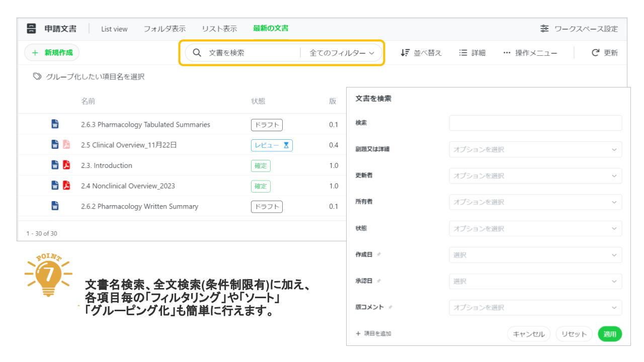Screen dimensions: 644x362
Task: Click the Word icon for 2.4 Nonclinical Overview_2023
Action: click(x=55, y=186)
